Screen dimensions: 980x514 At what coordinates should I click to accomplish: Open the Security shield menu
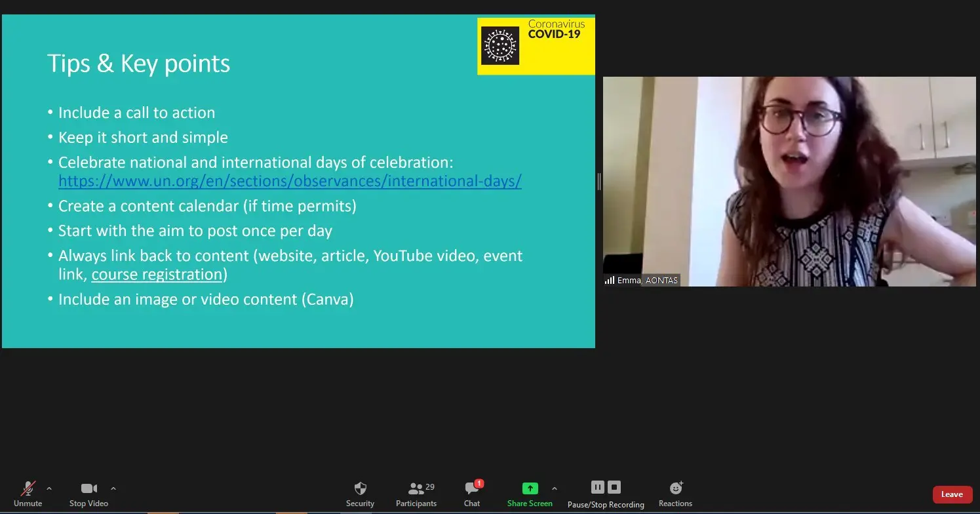[x=360, y=494]
